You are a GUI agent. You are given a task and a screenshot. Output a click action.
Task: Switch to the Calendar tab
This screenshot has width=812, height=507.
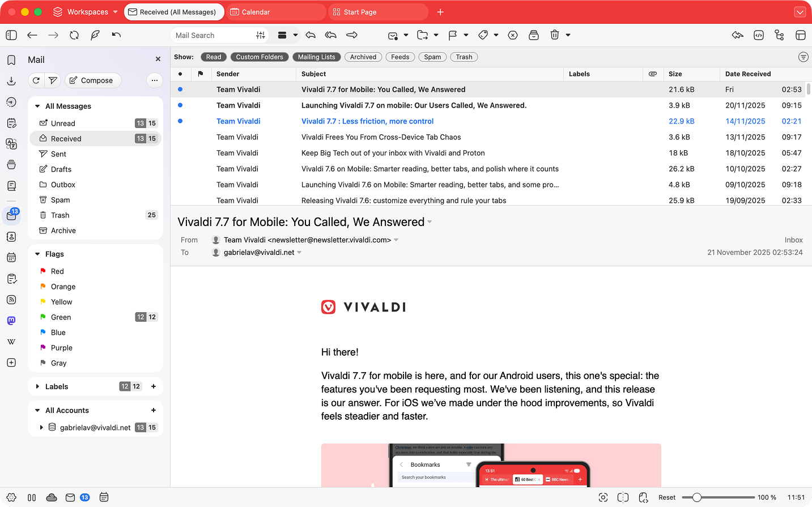(277, 12)
